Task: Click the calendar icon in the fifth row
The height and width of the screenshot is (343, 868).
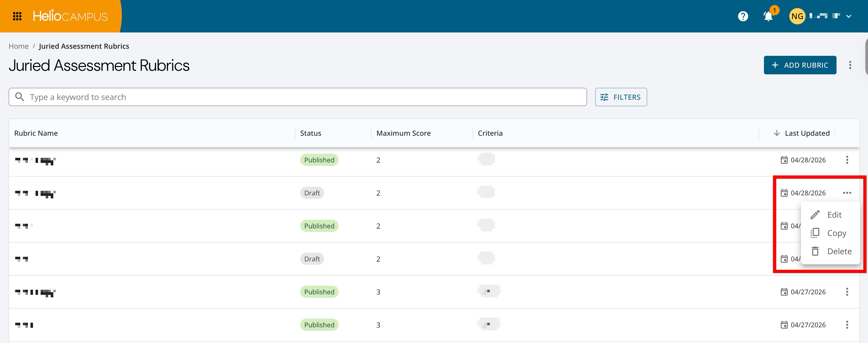Action: click(784, 292)
